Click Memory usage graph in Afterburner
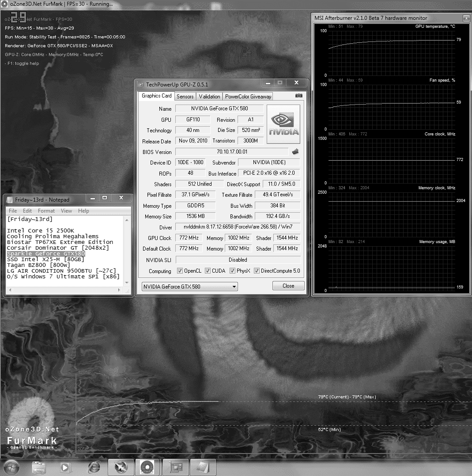The height and width of the screenshot is (476, 472). (x=392, y=268)
